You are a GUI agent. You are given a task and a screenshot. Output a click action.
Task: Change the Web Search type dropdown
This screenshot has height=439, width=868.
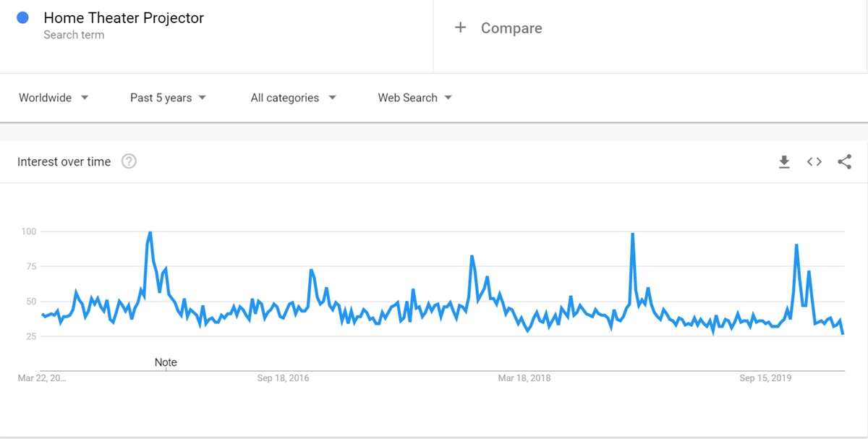click(x=414, y=98)
